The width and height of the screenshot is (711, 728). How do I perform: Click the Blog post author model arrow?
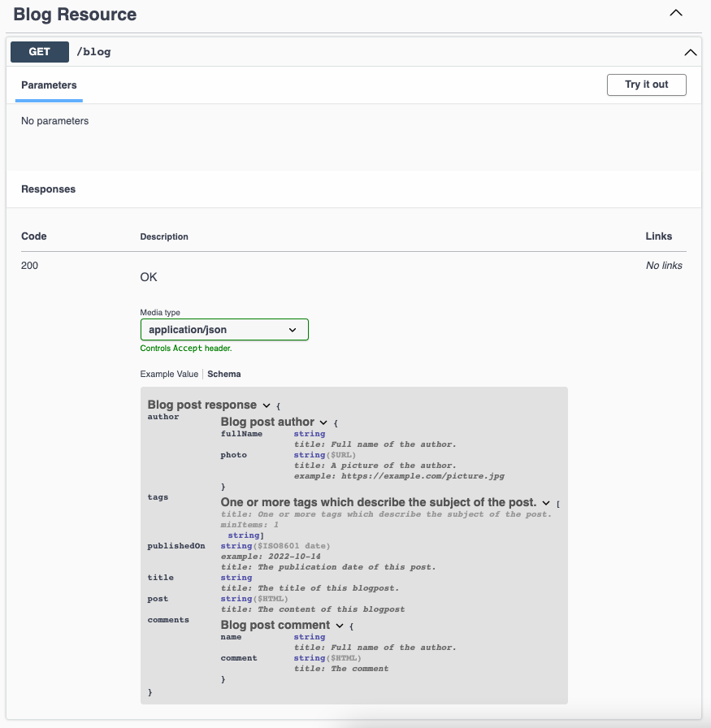pos(324,422)
